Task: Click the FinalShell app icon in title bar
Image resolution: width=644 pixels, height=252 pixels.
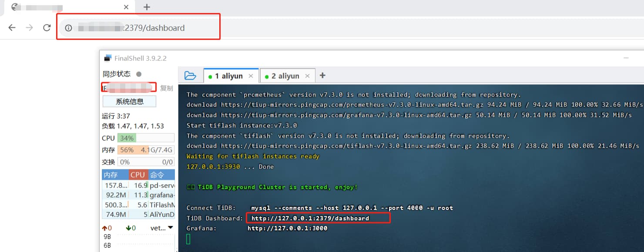Action: (x=107, y=58)
